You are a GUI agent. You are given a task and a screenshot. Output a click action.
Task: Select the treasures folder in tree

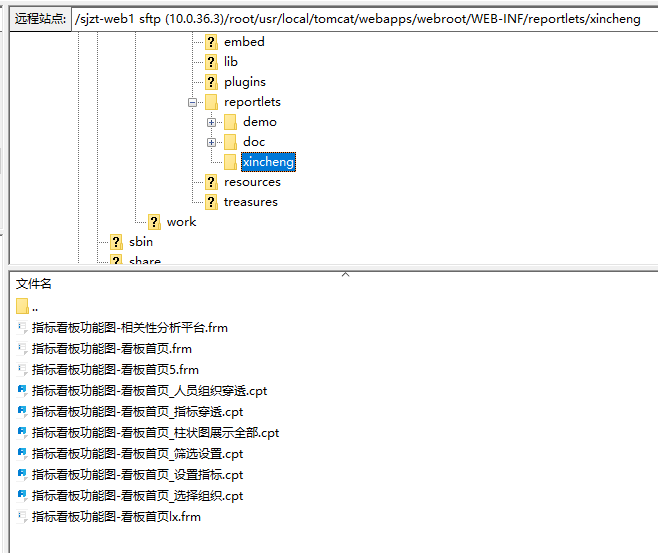tap(251, 202)
